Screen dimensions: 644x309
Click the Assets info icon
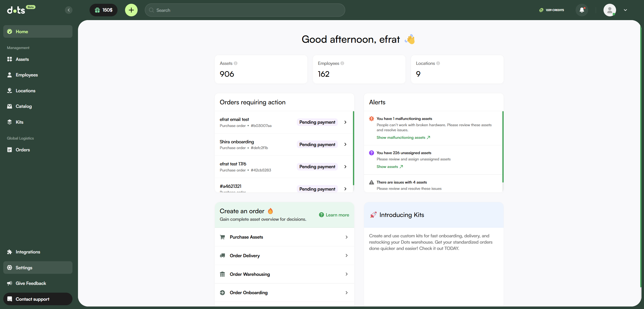point(236,63)
